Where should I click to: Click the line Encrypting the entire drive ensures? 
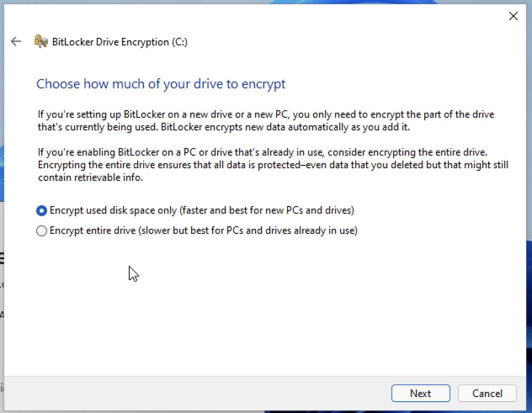pyautogui.click(x=273, y=165)
